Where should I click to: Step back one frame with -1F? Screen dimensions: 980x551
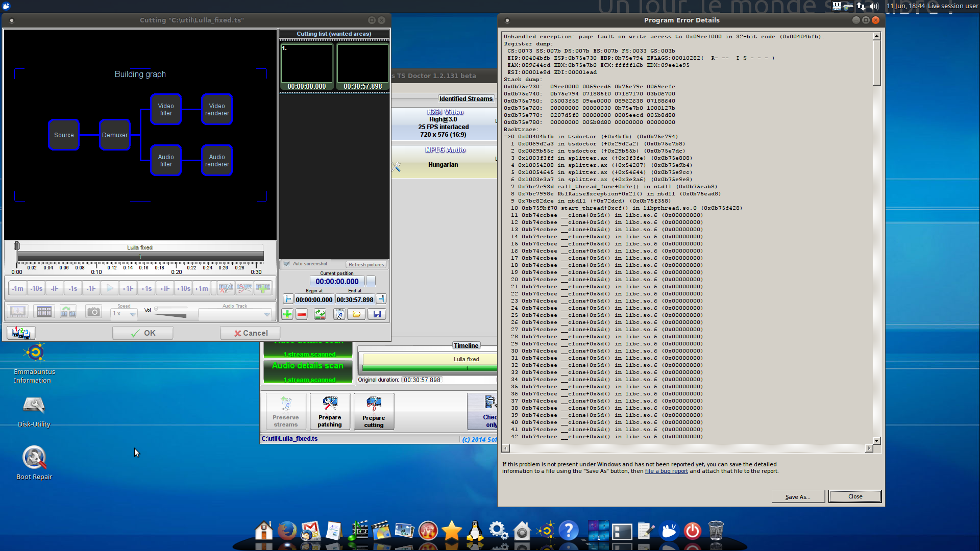(x=91, y=288)
